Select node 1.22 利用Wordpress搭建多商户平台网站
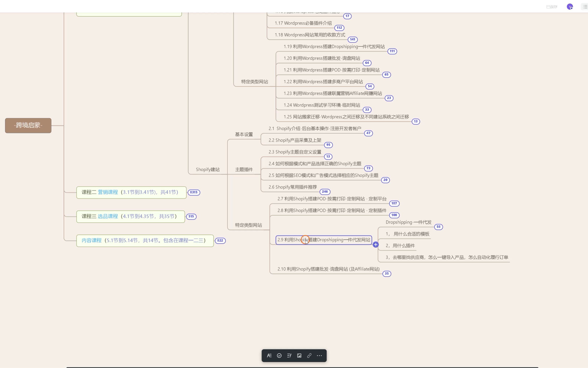The image size is (588, 368). pyautogui.click(x=323, y=82)
